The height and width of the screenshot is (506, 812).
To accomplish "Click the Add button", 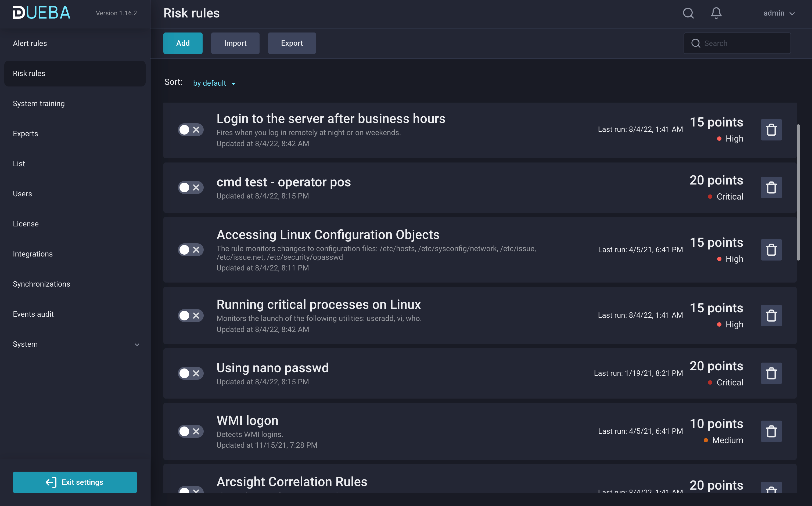I will click(x=183, y=43).
